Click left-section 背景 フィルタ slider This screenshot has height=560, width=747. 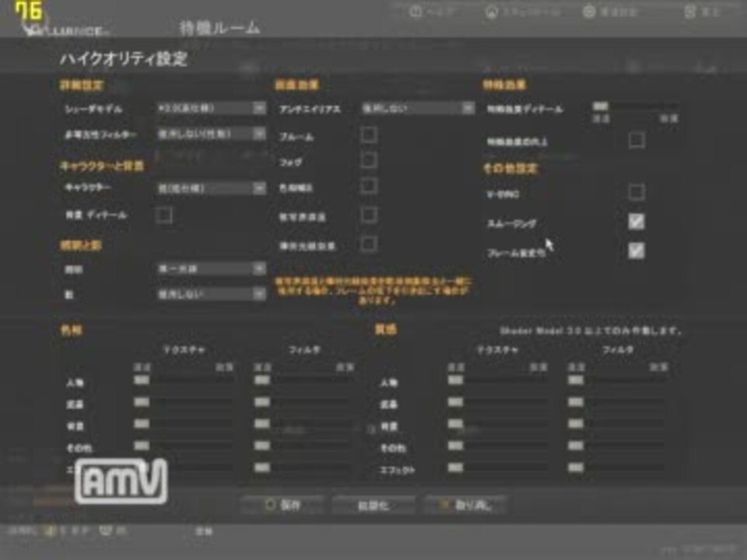(304, 424)
